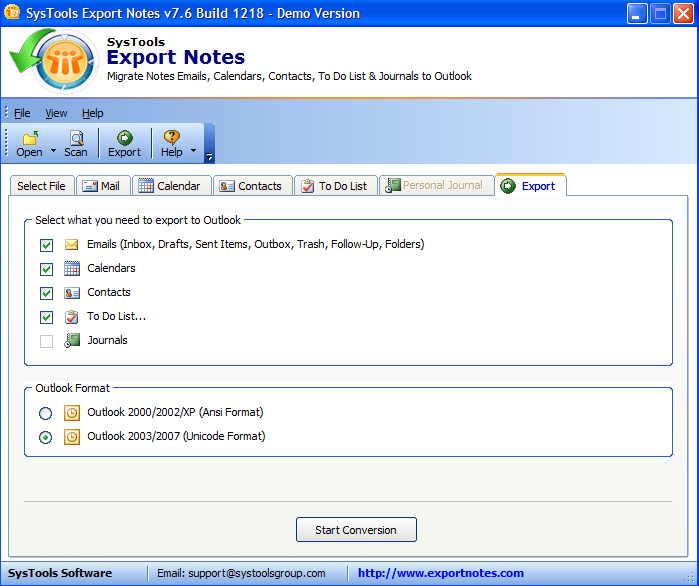Click the Help question mark icon
Screen dimensions: 699x586
[x=172, y=138]
